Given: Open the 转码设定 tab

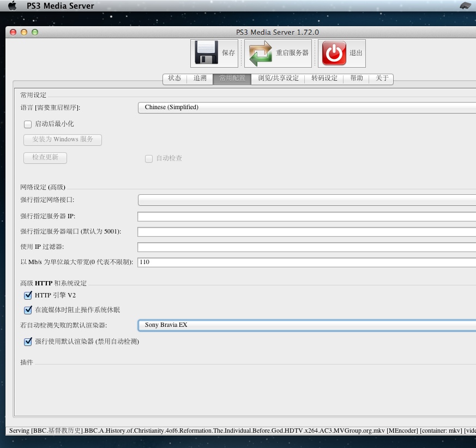Looking at the screenshot, I should tap(324, 79).
